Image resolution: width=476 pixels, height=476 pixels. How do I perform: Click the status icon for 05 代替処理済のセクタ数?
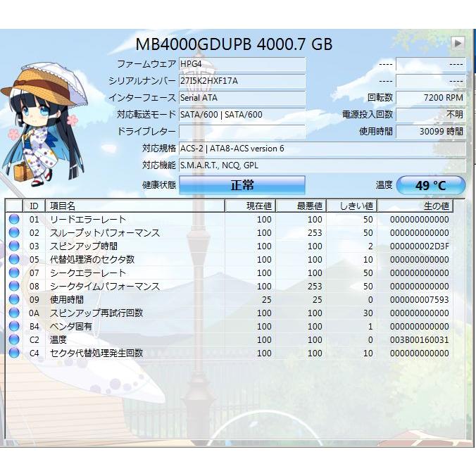14,259
